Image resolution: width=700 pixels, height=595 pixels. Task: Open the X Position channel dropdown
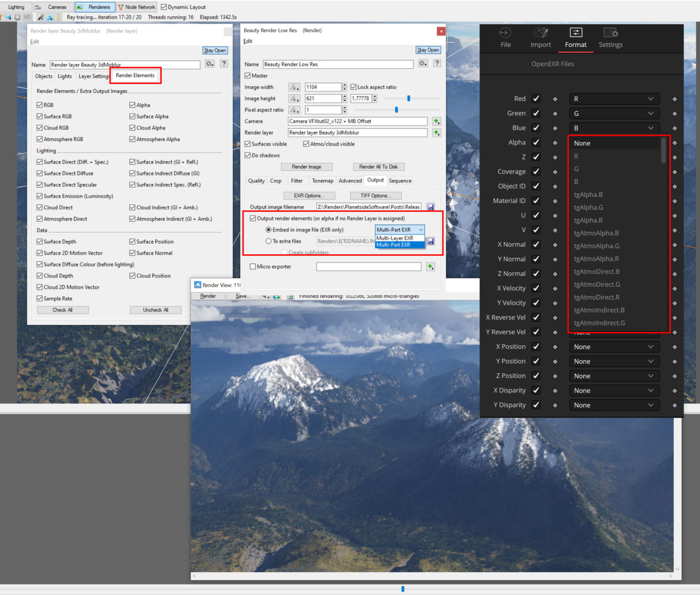pos(614,347)
